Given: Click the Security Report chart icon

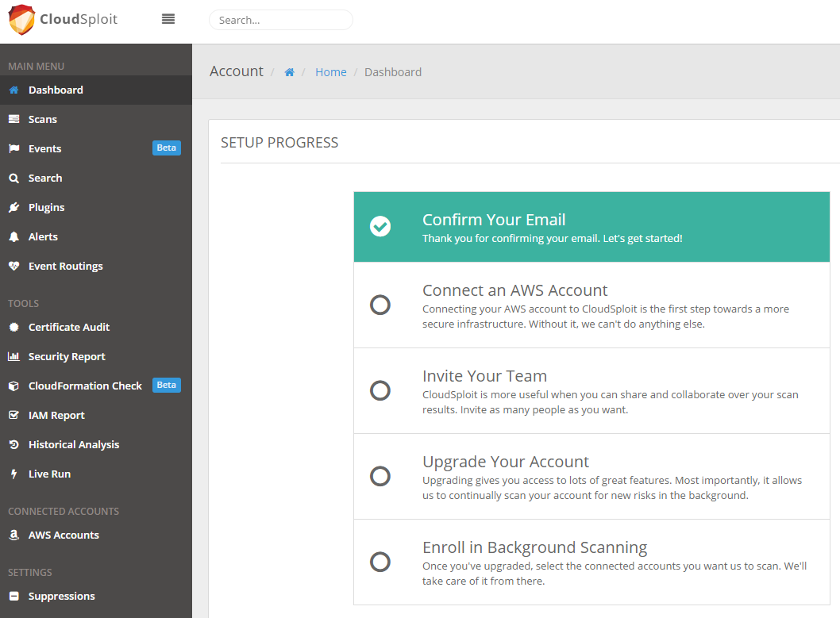Looking at the screenshot, I should (x=14, y=356).
